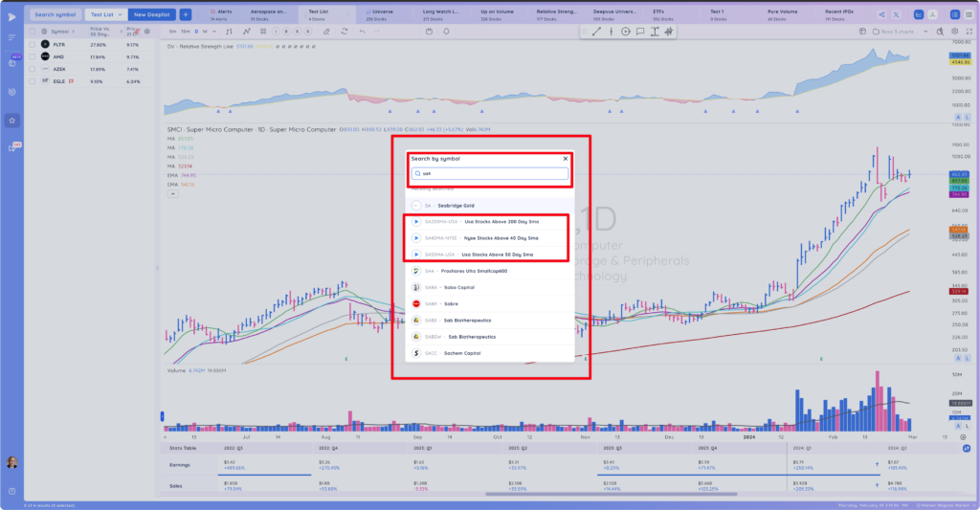Image resolution: width=980 pixels, height=510 pixels.
Task: Click the eraser tool in chart toolbar
Action: click(x=326, y=32)
